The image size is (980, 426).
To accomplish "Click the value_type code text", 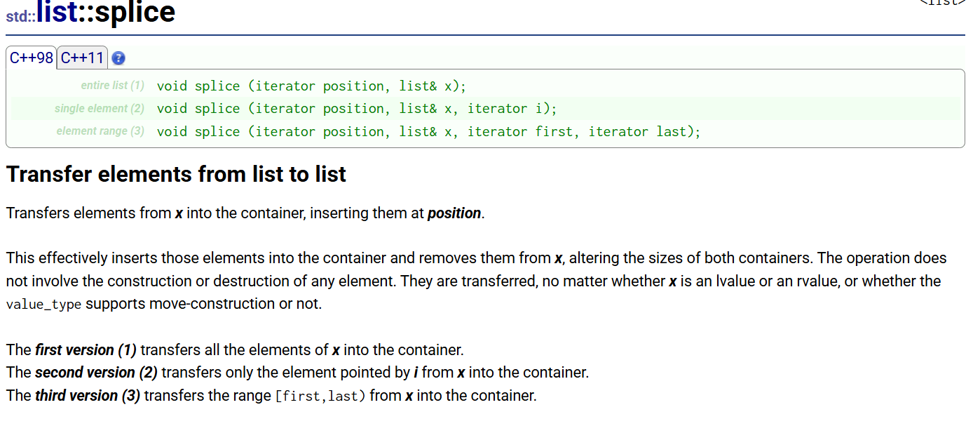I will click(x=44, y=305).
